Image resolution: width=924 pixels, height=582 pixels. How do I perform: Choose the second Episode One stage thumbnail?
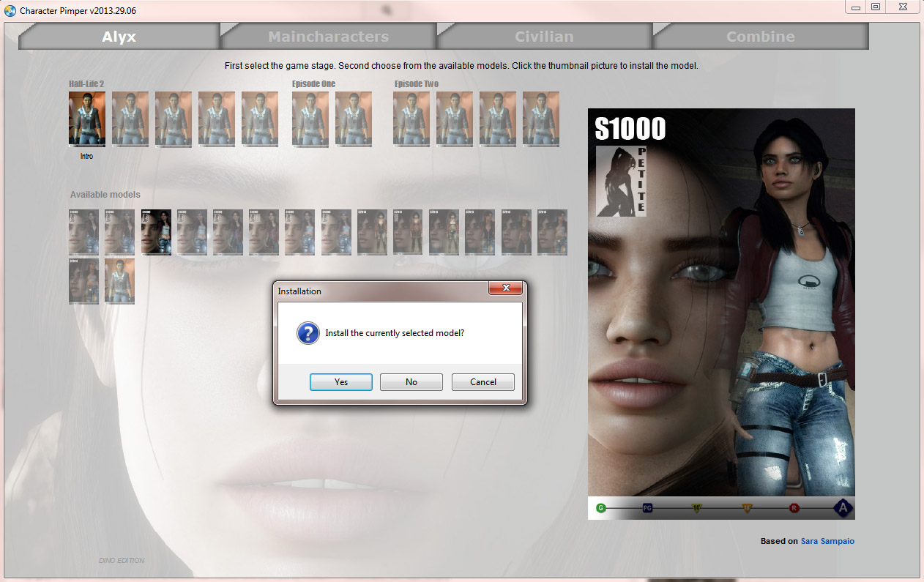coord(354,119)
